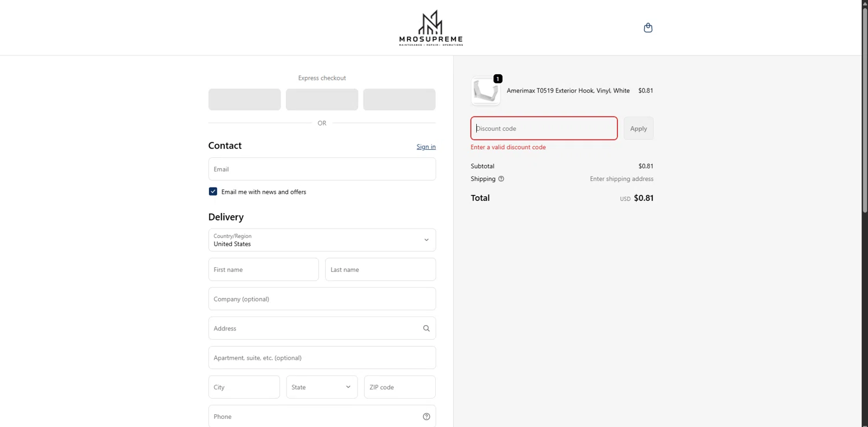Click the first express checkout button
Viewport: 868px width, 427px height.
coord(245,100)
